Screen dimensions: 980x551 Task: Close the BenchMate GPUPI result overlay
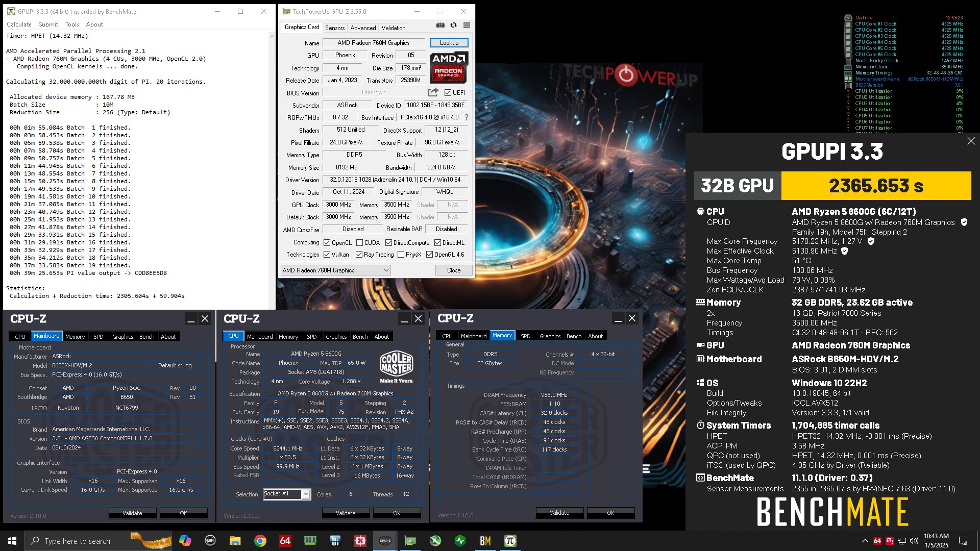[x=971, y=141]
